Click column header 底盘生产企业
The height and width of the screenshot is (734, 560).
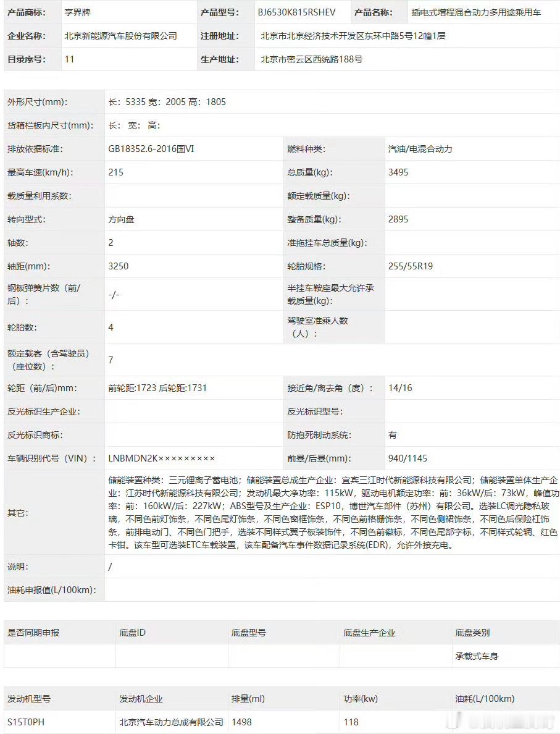(370, 633)
